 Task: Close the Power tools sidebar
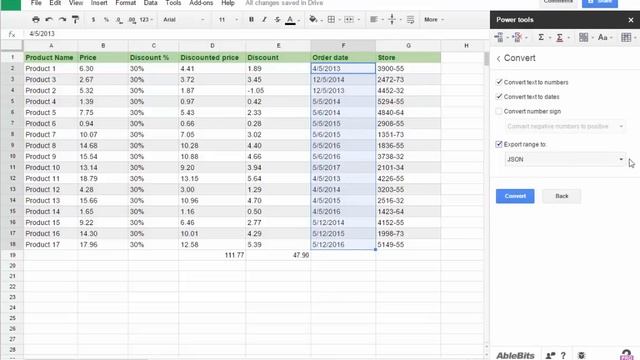(631, 20)
